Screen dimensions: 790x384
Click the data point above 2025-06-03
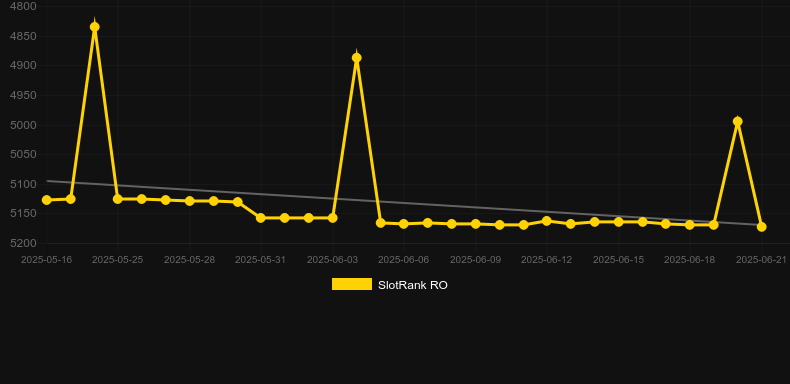pyautogui.click(x=333, y=218)
